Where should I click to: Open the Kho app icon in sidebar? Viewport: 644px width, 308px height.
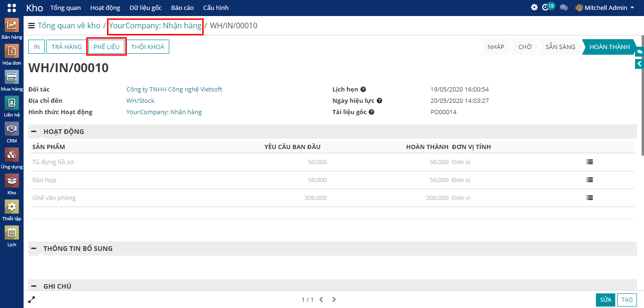click(12, 181)
